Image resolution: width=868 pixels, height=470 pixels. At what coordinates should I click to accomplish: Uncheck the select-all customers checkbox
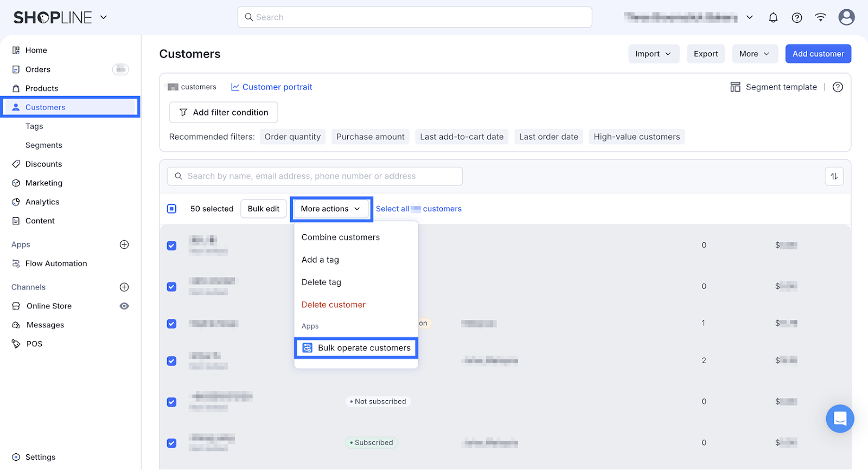coord(171,209)
